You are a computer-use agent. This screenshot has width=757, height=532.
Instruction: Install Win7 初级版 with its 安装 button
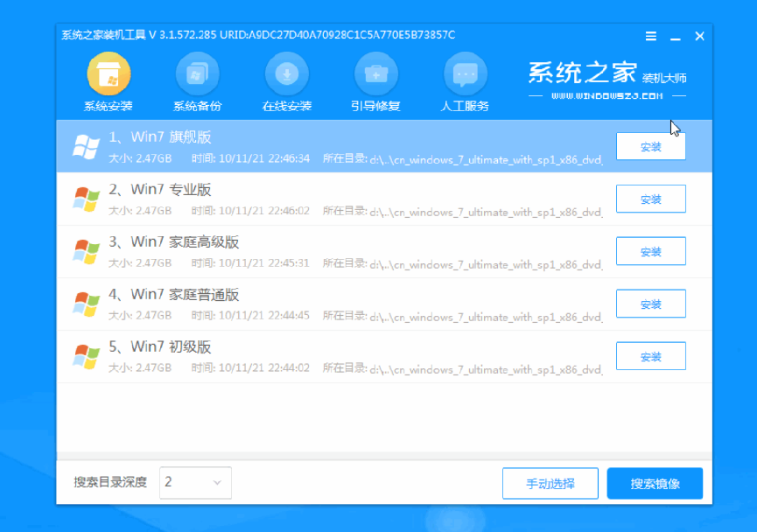coord(651,356)
